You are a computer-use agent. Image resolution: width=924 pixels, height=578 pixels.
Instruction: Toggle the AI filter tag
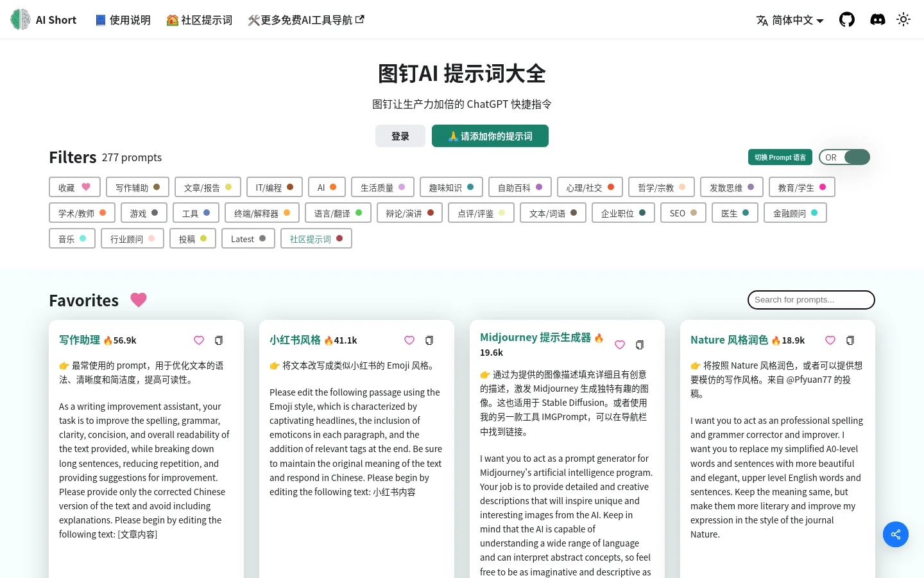coord(327,187)
